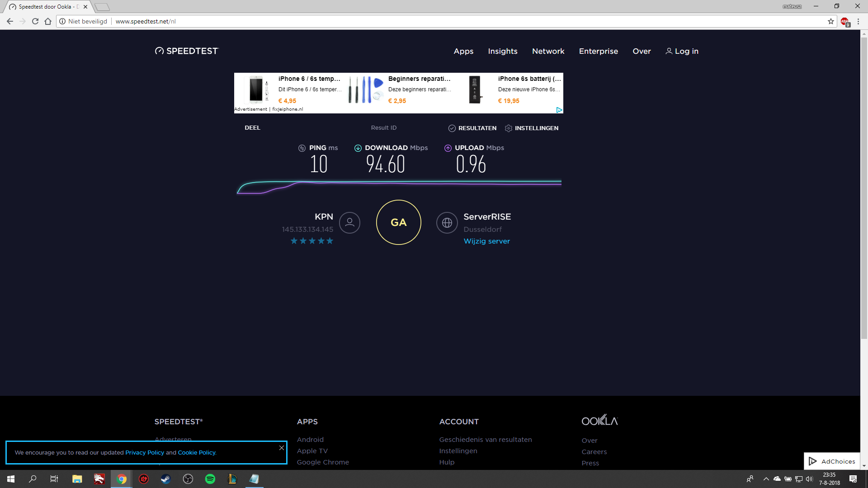Image resolution: width=868 pixels, height=488 pixels.
Task: Open RESULTATEN checkmark results
Action: 472,128
